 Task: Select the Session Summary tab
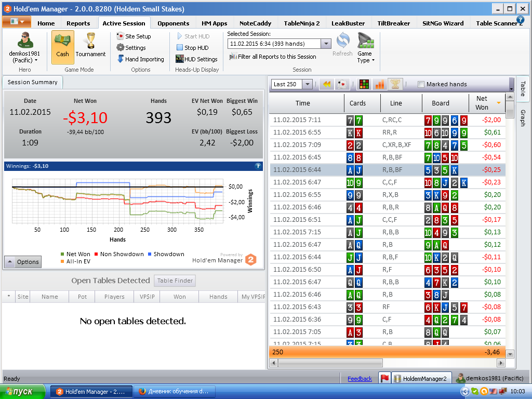(x=33, y=82)
